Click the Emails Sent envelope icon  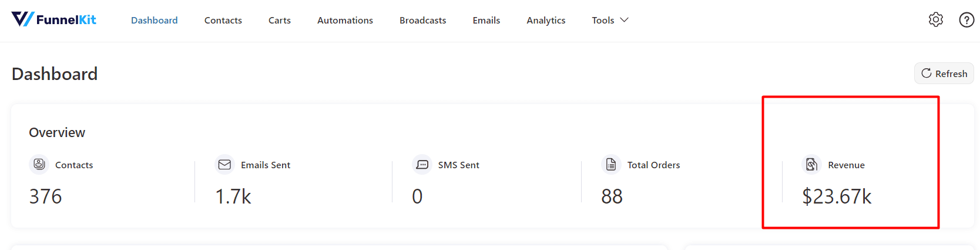224,165
